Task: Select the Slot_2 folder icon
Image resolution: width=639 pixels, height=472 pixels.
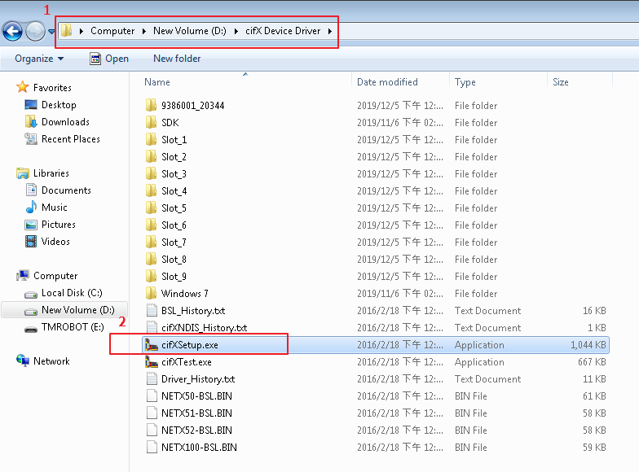Action: [x=151, y=157]
